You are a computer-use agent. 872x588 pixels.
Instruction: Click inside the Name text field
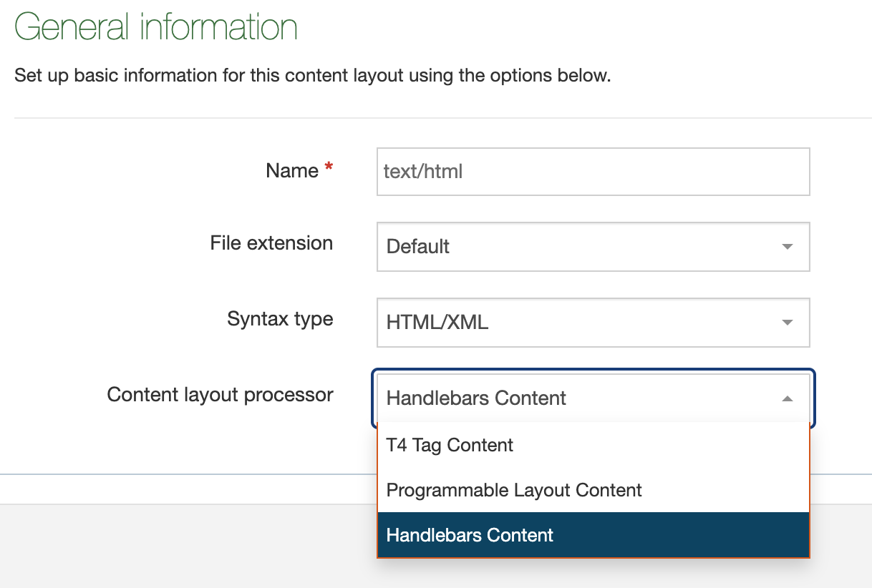click(593, 172)
